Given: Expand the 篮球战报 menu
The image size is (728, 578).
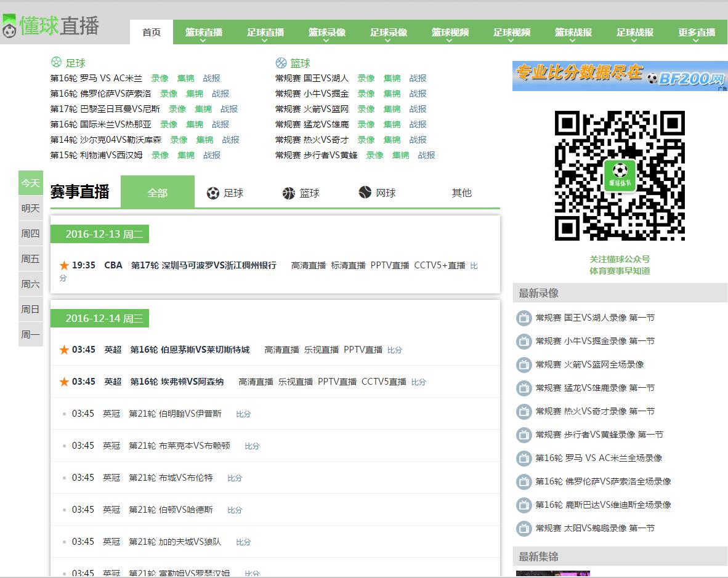Looking at the screenshot, I should pos(573,33).
